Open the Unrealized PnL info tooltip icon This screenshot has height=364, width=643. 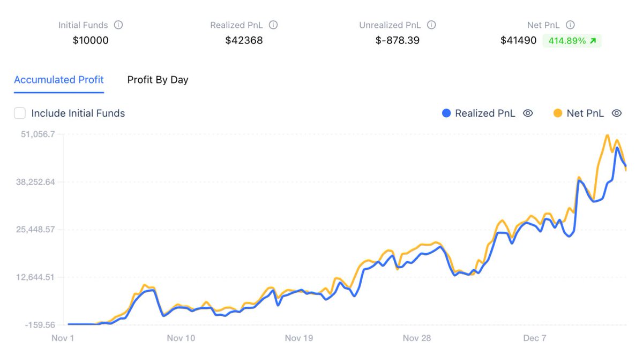click(x=431, y=25)
